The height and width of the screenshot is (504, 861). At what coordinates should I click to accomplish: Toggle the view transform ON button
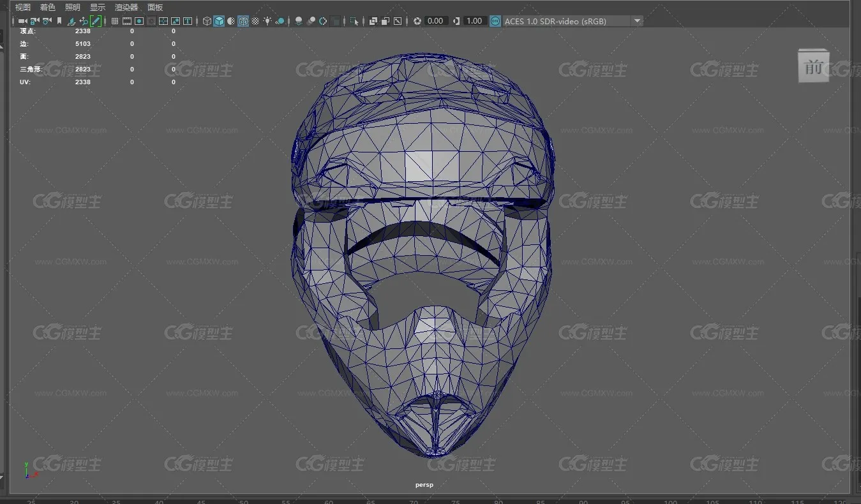495,21
